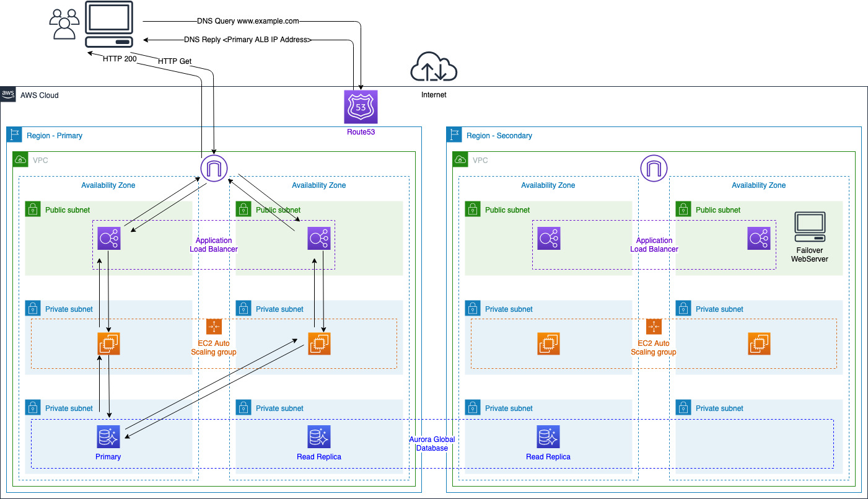This screenshot has width=868, height=499.
Task: Select the Aurora Primary database icon
Action: tap(108, 436)
